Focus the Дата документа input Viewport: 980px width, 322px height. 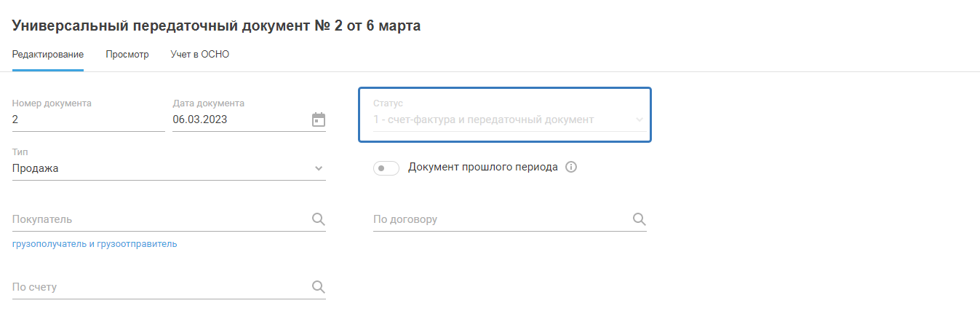coord(236,120)
